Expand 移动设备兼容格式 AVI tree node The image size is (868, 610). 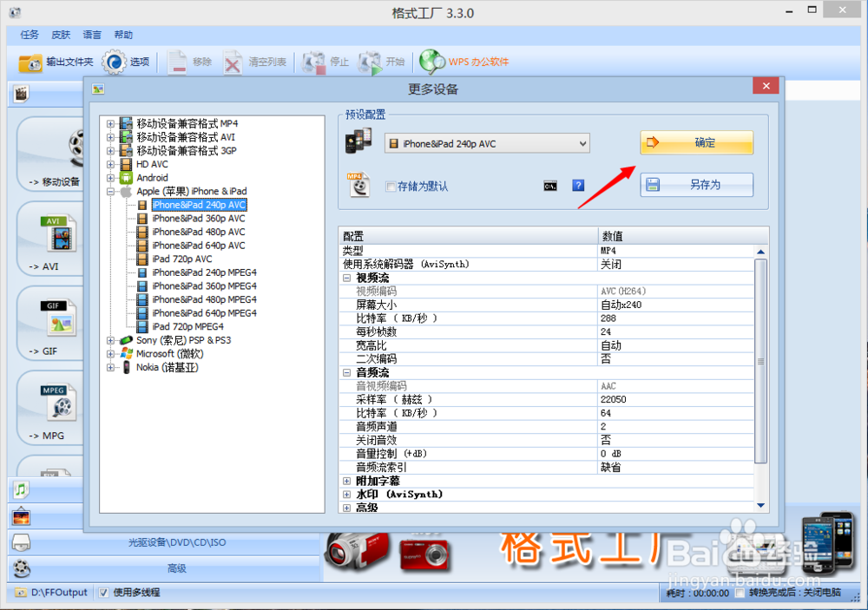111,137
